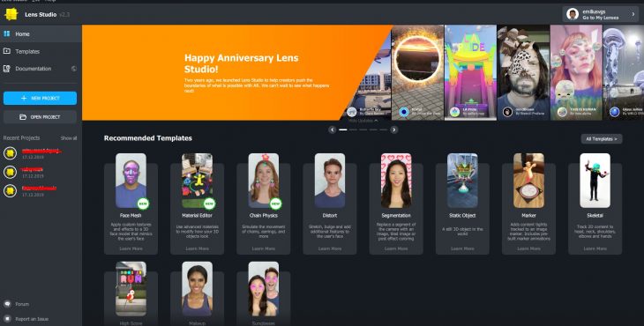Click the Portal creator avatar icon
The image size is (644, 326).
404,112
